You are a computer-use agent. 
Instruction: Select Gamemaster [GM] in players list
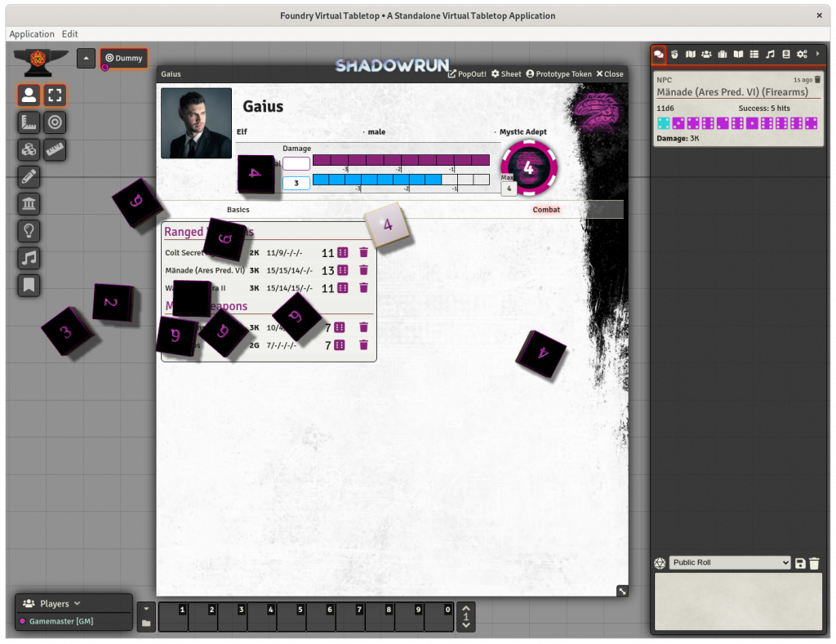pos(60,621)
